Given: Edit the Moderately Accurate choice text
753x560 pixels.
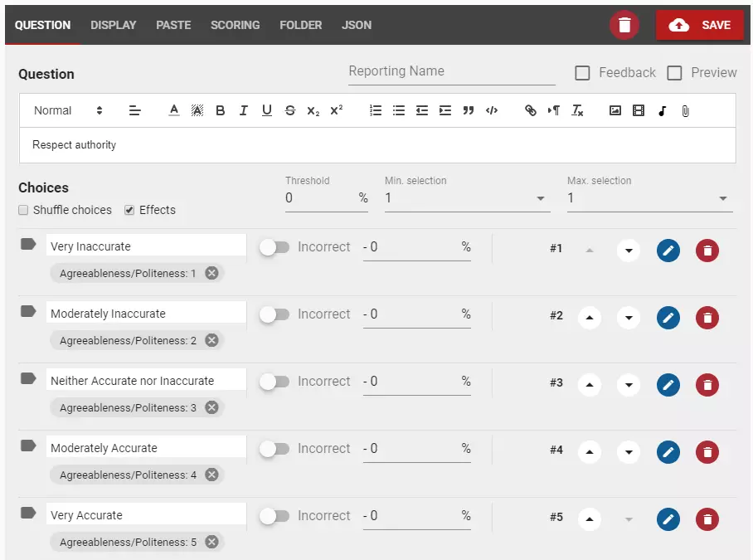Looking at the screenshot, I should 146,448.
